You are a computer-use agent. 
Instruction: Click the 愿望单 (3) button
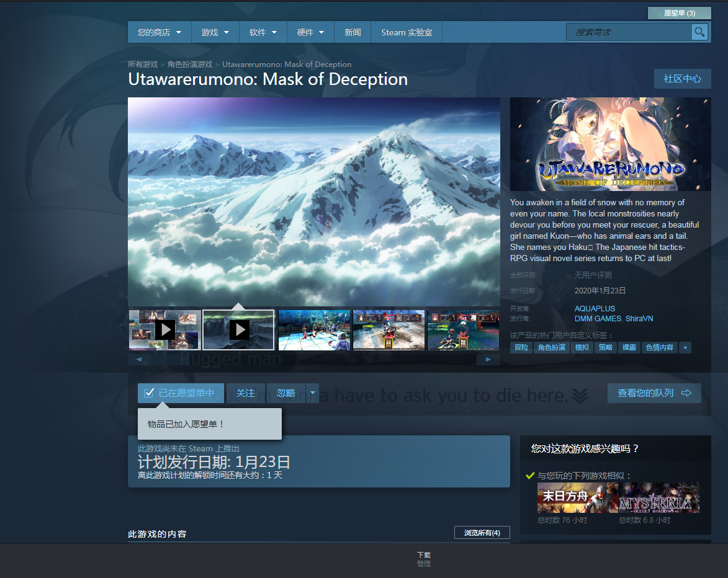click(x=679, y=13)
